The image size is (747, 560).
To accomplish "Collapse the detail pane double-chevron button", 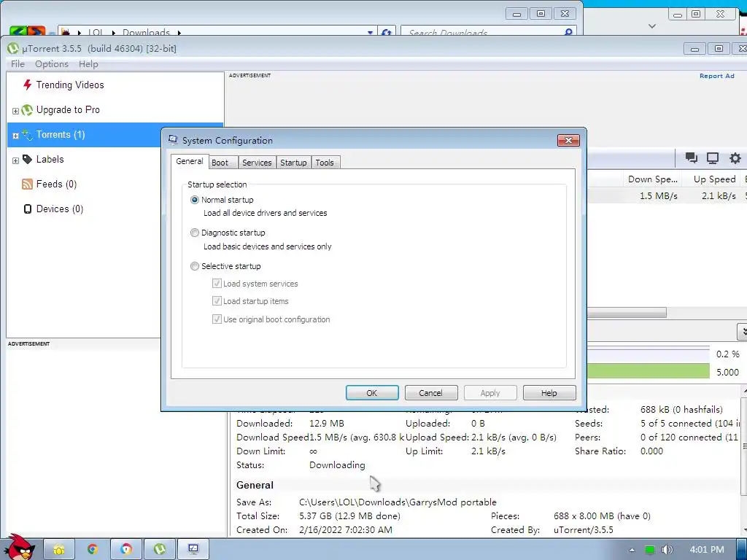I will tap(742, 332).
